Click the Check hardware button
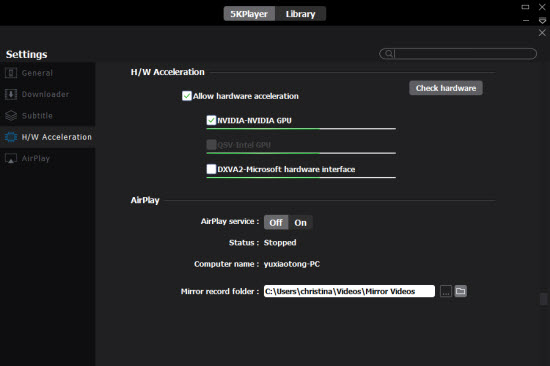This screenshot has width=550, height=366. [446, 88]
